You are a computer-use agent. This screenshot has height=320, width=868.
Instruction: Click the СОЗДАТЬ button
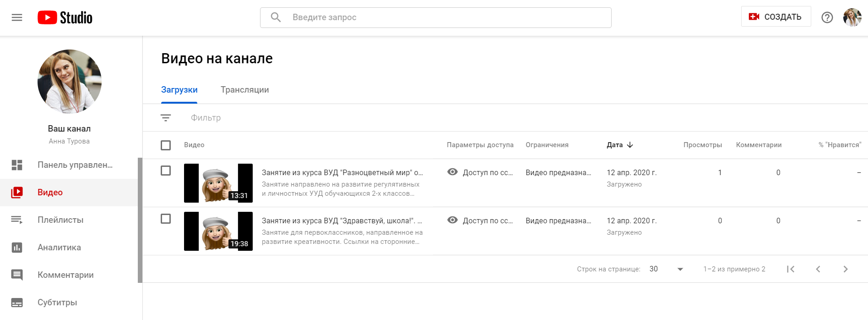pyautogui.click(x=776, y=17)
